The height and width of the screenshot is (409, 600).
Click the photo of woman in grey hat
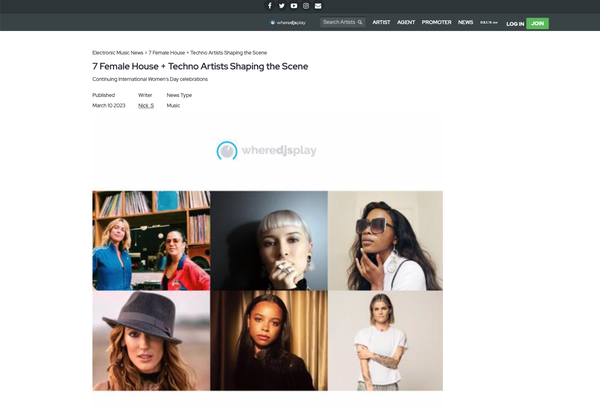pos(151,340)
